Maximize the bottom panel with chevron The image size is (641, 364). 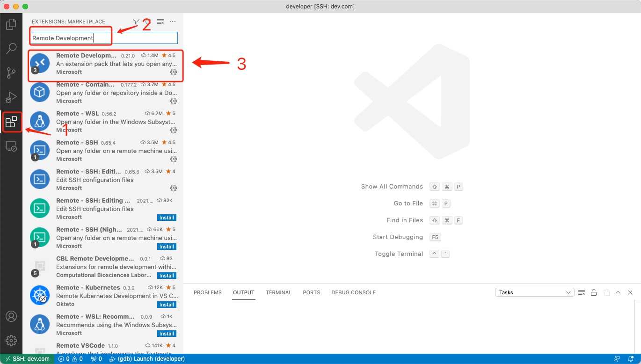618,292
